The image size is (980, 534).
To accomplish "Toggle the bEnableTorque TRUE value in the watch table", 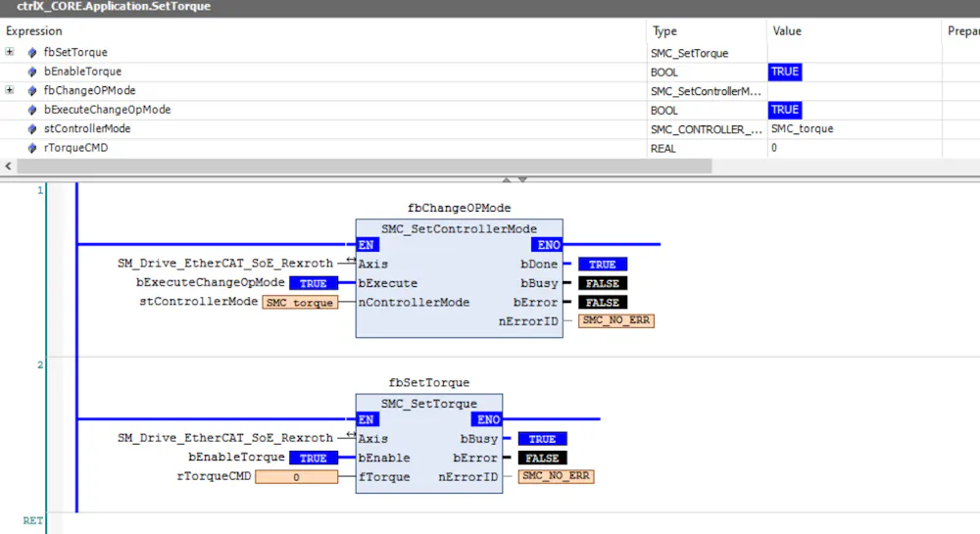I will (785, 72).
